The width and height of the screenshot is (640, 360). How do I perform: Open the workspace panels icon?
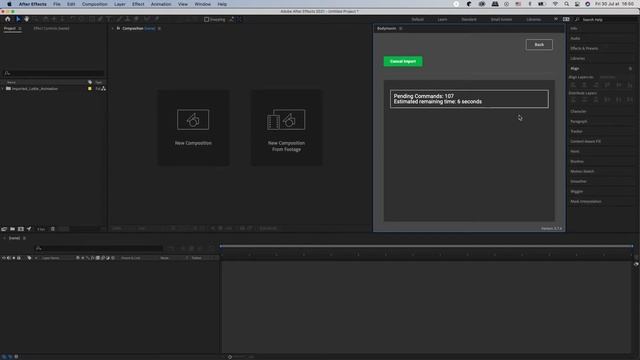pyautogui.click(x=566, y=19)
